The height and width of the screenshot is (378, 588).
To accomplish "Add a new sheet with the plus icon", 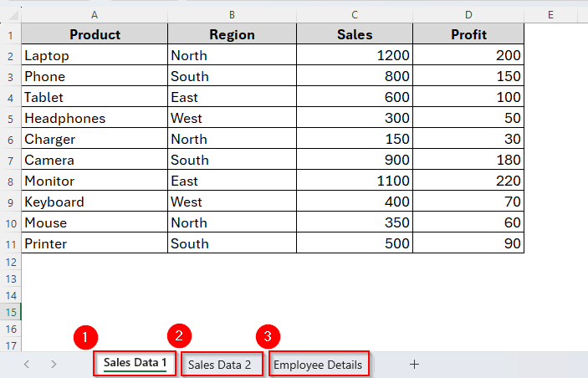I will tap(414, 364).
